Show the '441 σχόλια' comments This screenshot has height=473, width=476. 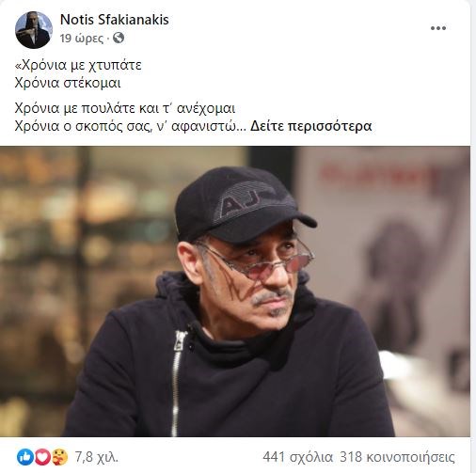297,457
